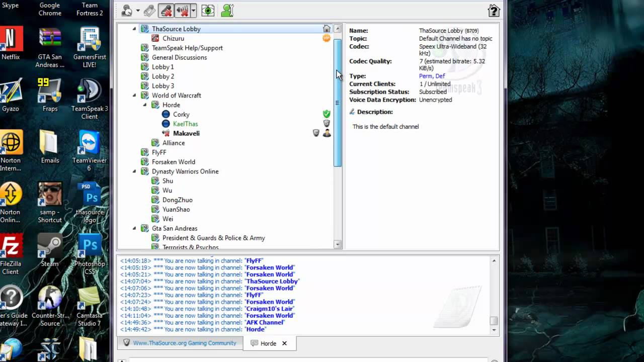
Task: Select the DongZhuo channel
Action: 178,200
